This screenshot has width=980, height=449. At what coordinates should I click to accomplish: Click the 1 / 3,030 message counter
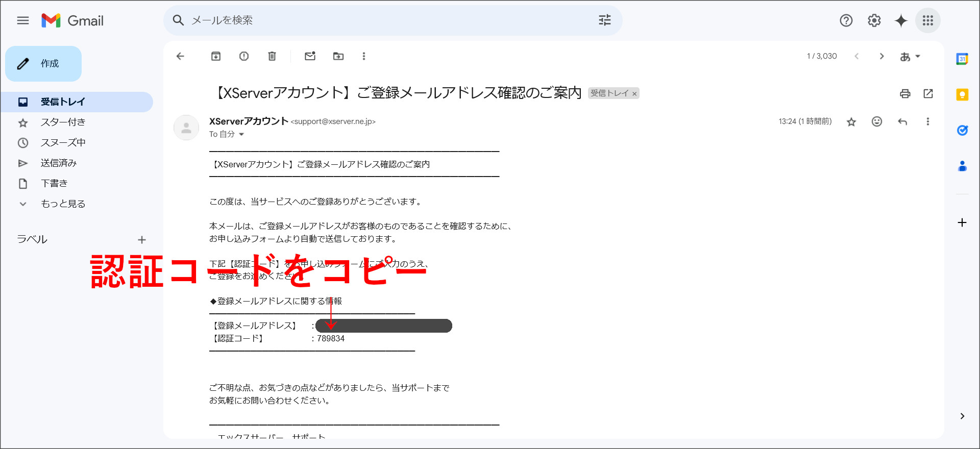822,56
